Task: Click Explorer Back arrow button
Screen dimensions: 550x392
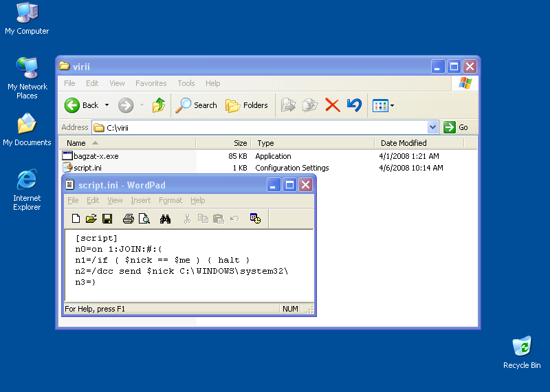Action: pos(72,105)
